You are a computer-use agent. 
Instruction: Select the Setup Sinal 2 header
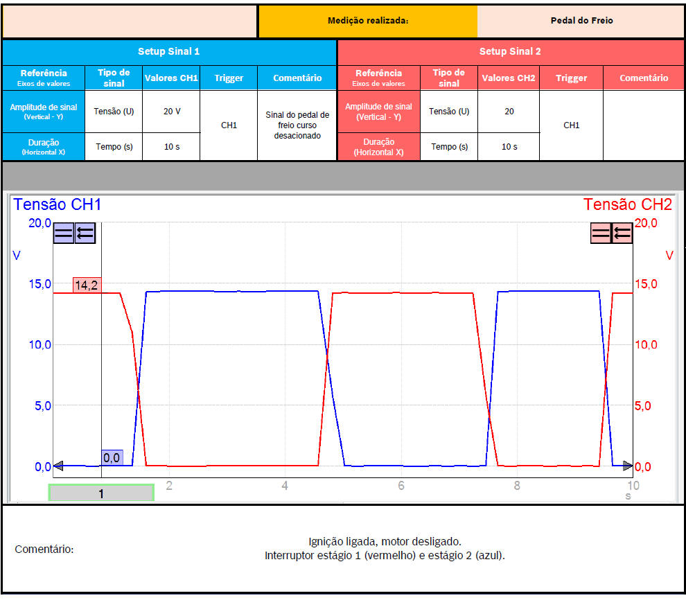pyautogui.click(x=510, y=52)
